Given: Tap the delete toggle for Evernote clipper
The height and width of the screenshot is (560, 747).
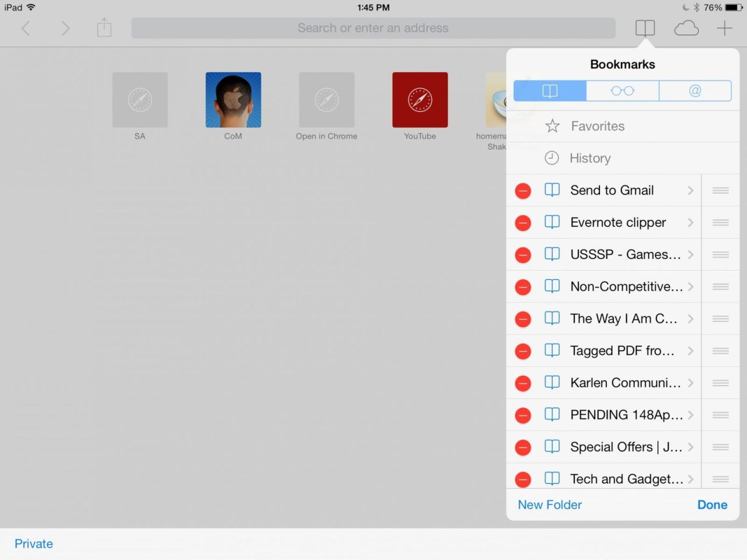Looking at the screenshot, I should 522,222.
